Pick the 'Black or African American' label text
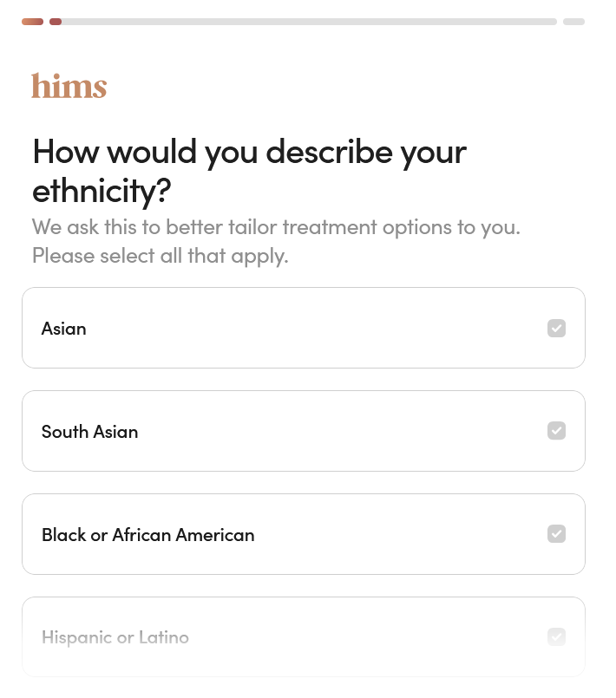 tap(147, 535)
